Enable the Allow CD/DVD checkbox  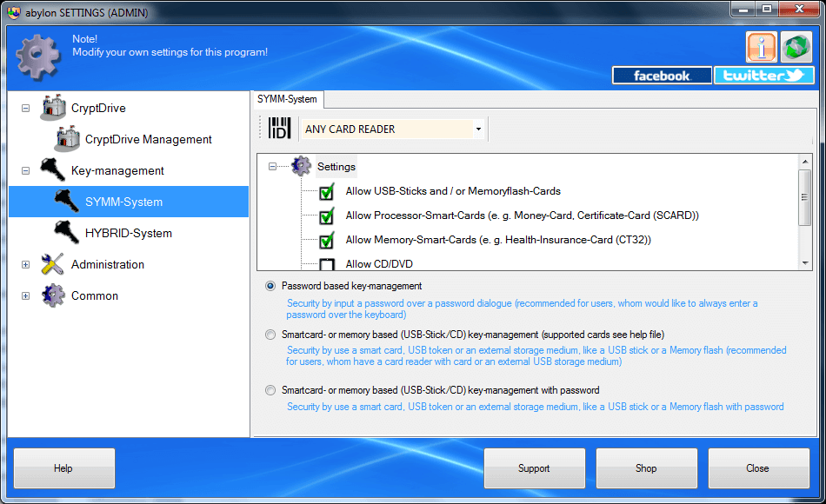(x=327, y=264)
